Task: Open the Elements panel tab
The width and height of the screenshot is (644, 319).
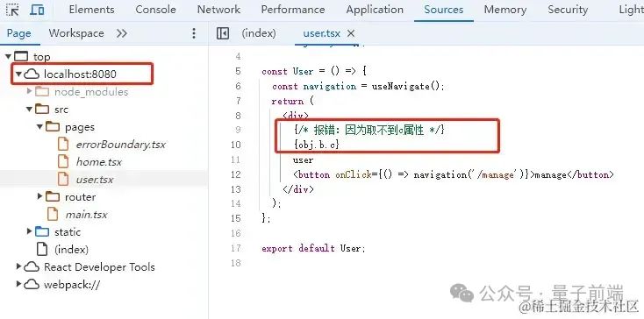Action: click(x=91, y=10)
